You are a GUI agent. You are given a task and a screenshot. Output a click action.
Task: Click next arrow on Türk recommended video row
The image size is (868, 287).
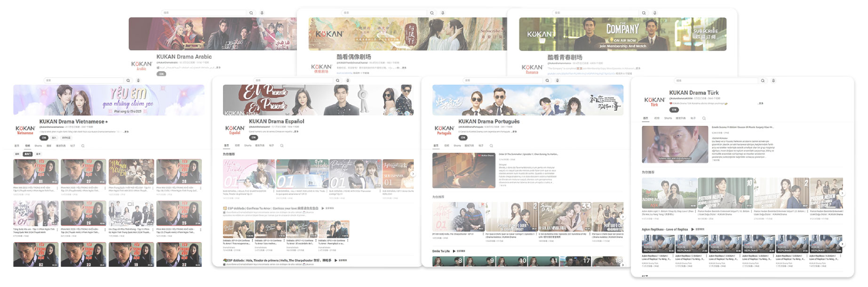842,193
